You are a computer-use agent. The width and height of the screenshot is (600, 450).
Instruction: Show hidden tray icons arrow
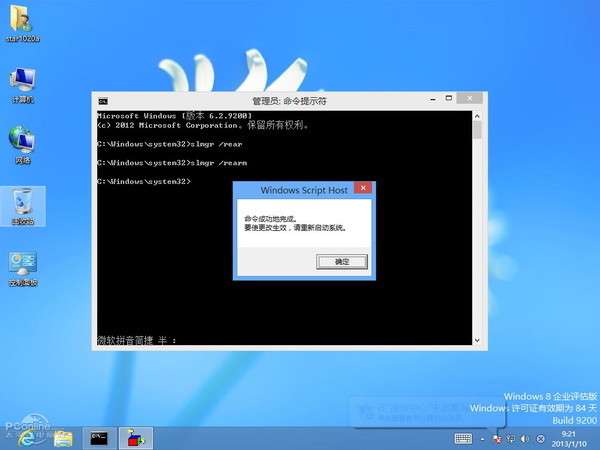pyautogui.click(x=482, y=439)
